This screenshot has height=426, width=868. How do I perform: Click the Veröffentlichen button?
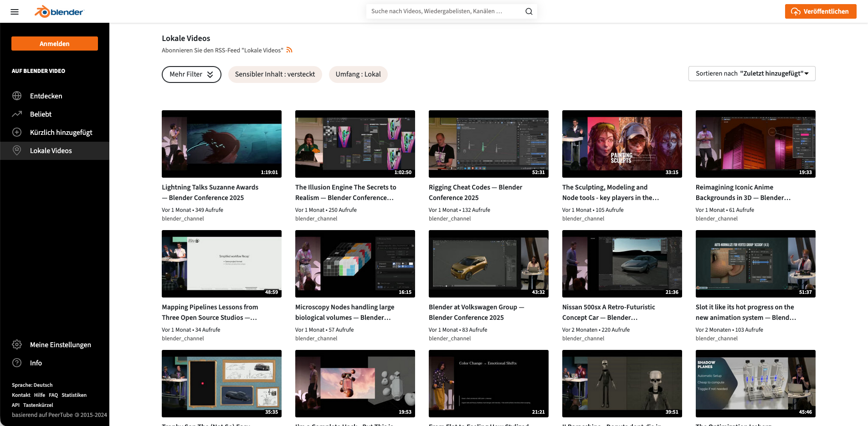point(820,11)
